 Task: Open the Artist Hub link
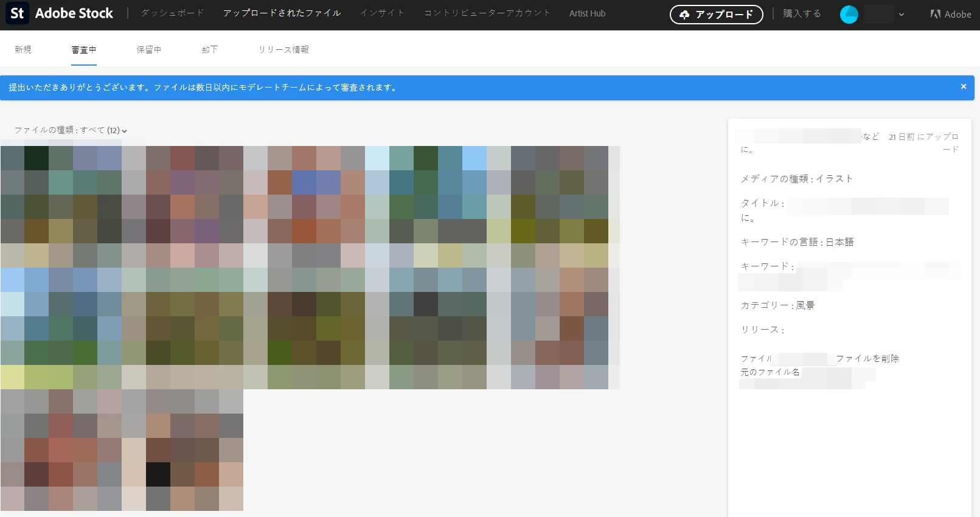587,13
